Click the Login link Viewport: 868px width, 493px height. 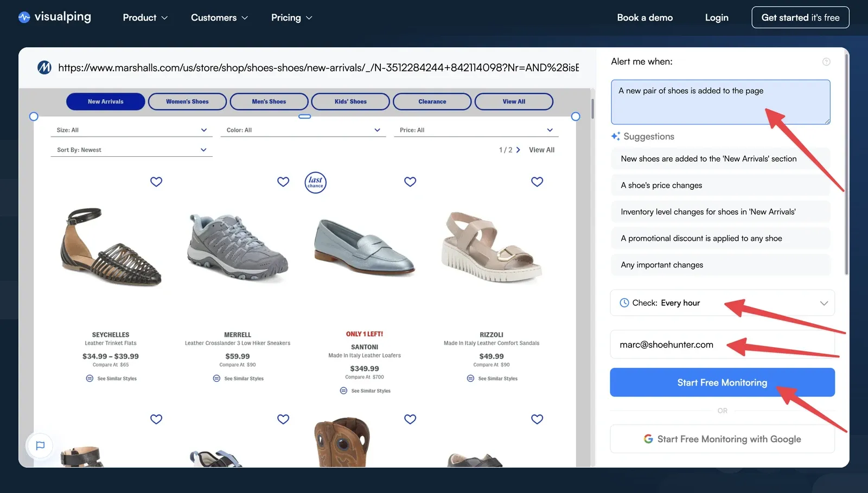point(717,17)
